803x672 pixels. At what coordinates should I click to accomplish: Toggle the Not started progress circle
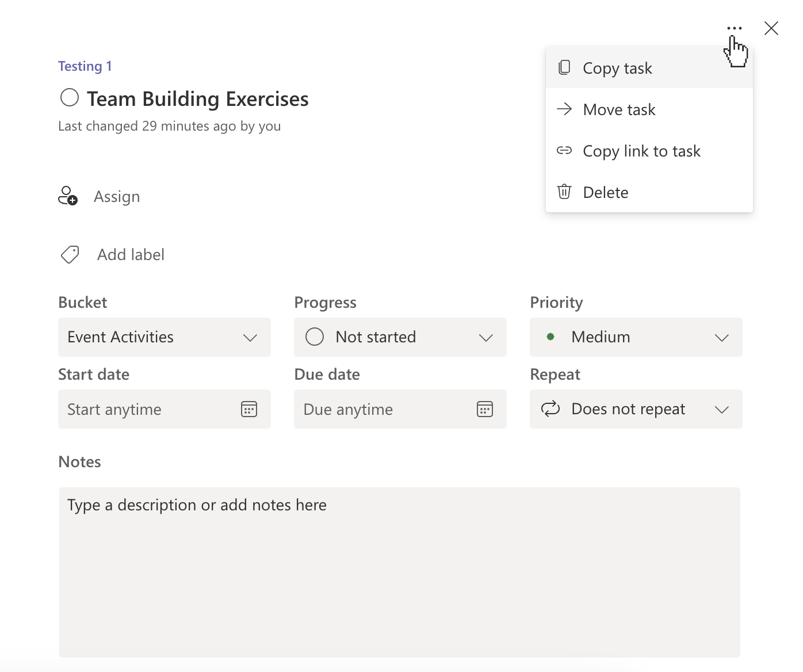pyautogui.click(x=315, y=337)
